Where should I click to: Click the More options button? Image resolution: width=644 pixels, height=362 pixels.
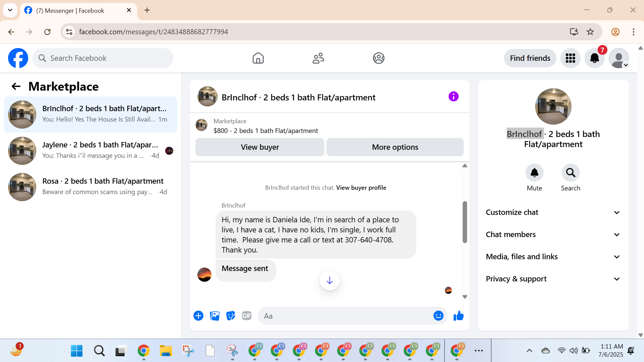395,147
